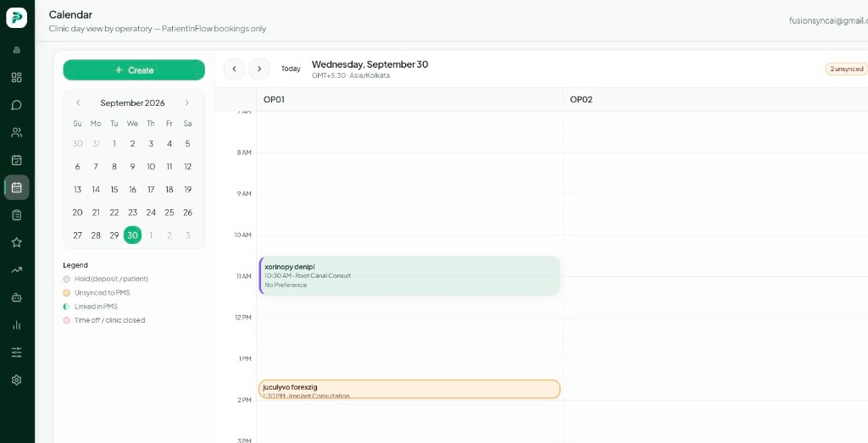Click the PatientInFlow logo icon

(x=17, y=18)
